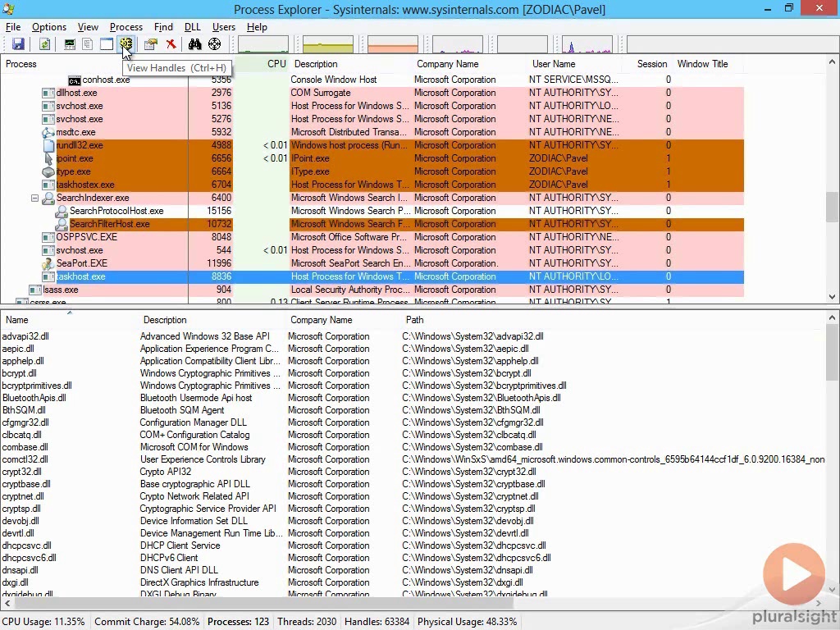Viewport: 840px width, 630px height.
Task: Open the Users menu
Action: [224, 27]
